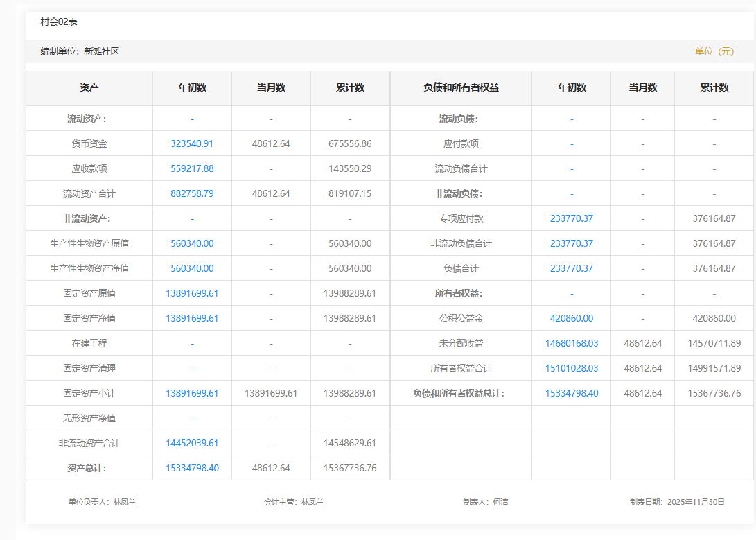Click the 固定资产小计 opening balance link

pos(192,393)
